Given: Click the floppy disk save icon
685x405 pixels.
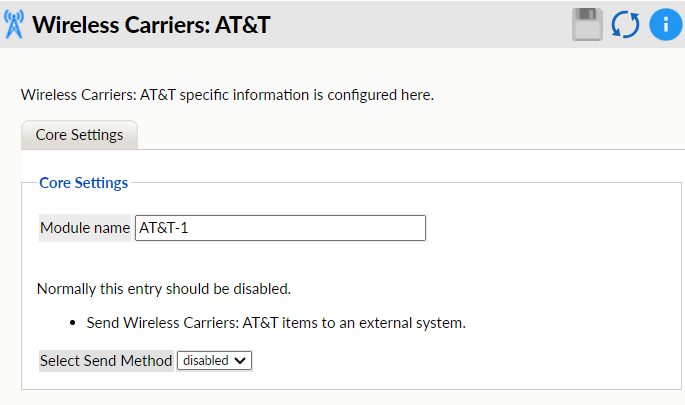Looking at the screenshot, I should 588,24.
